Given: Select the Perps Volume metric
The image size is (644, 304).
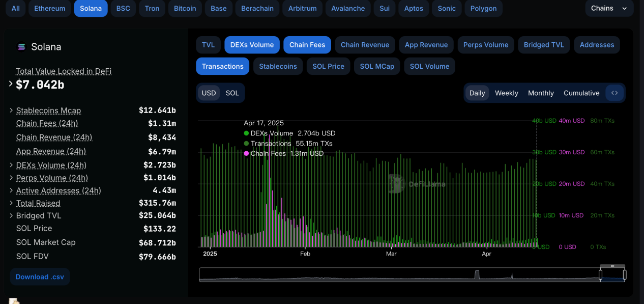Looking at the screenshot, I should pyautogui.click(x=486, y=45).
